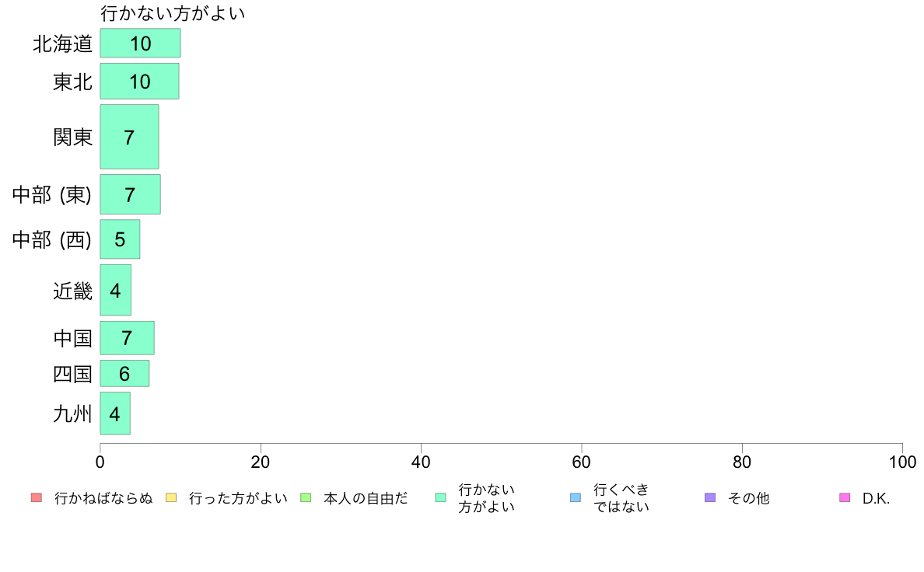Select the 北海道 bar
Image resolution: width=924 pixels, height=572 pixels.
140,43
